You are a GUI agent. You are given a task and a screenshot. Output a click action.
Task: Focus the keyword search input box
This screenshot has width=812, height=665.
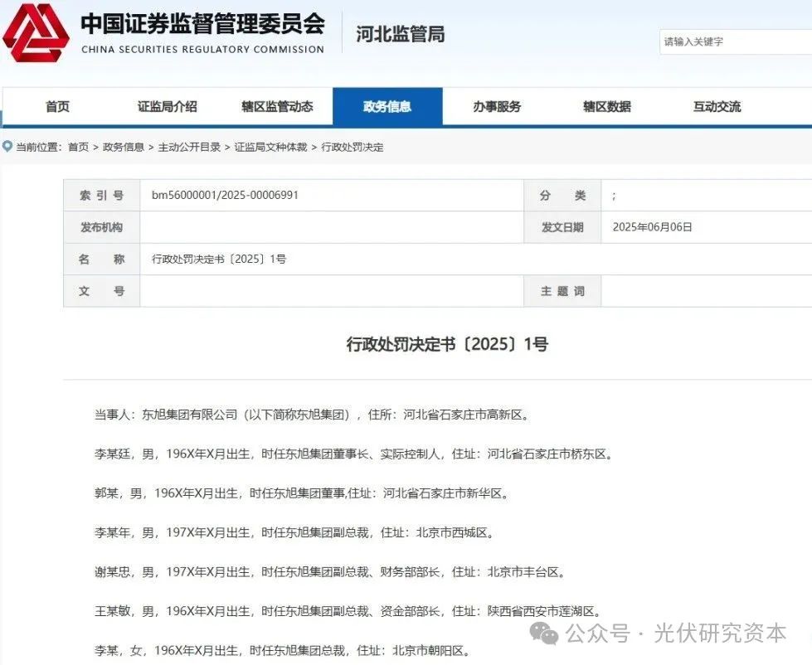click(x=735, y=41)
